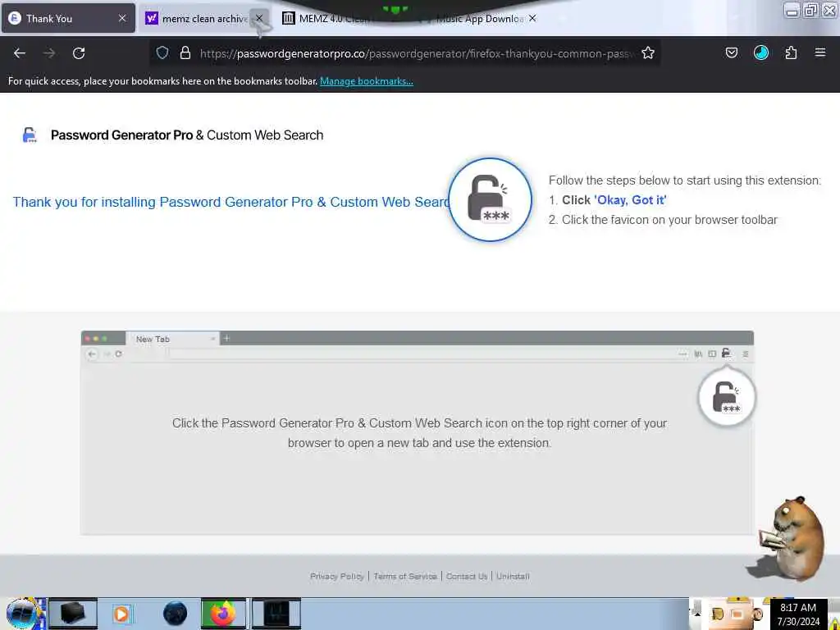
Task: Open the Manage bookmarks link
Action: (x=367, y=81)
